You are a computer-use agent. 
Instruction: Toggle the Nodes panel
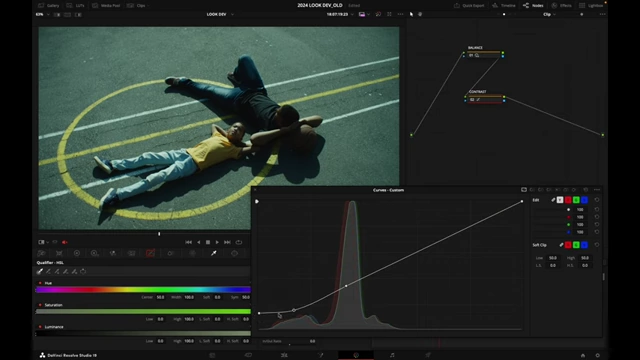(x=533, y=5)
